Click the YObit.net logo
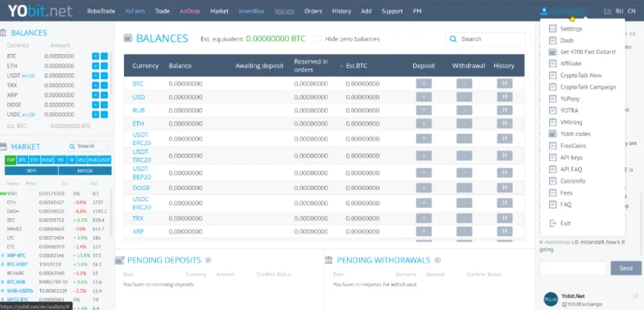 pos(39,11)
